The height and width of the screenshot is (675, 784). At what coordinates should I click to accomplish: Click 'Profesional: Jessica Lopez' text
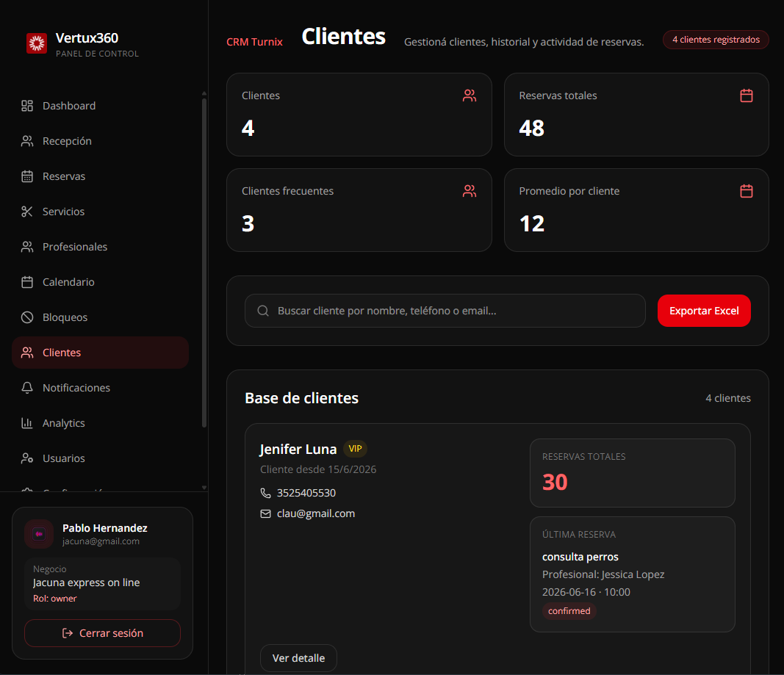point(603,574)
